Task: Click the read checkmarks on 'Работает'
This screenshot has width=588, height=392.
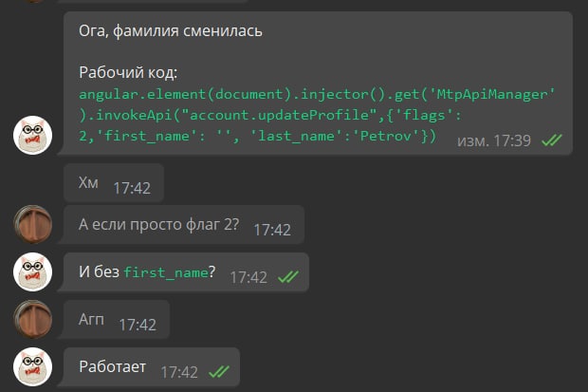Action: [219, 372]
